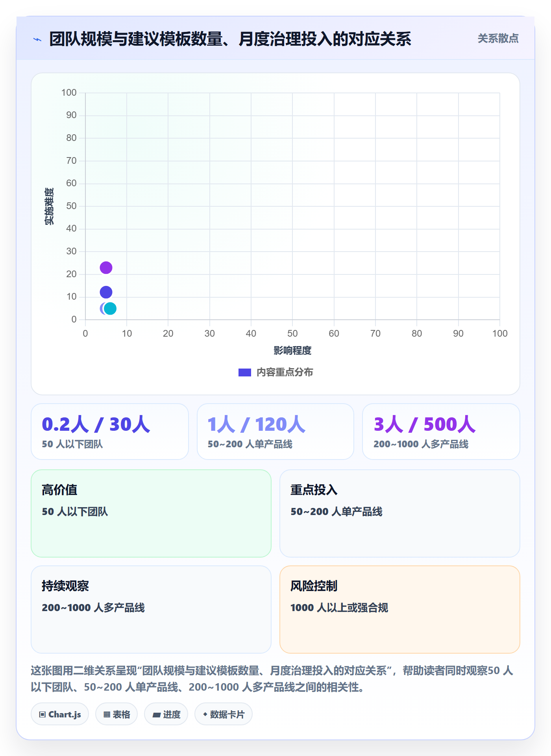
Task: Open the 0.2人 / 30人 data card
Action: pos(110,432)
